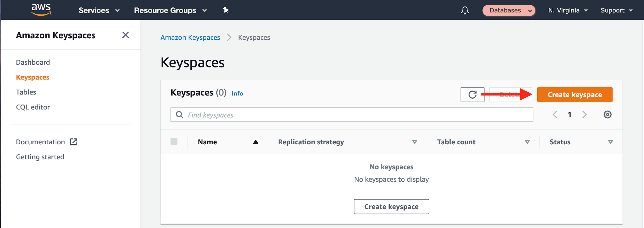Open the Documentation link
This screenshot has width=644, height=228.
pos(40,142)
